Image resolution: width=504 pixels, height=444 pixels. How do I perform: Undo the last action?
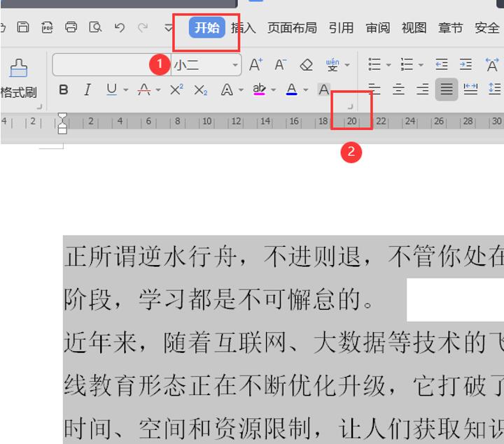pyautogui.click(x=120, y=27)
